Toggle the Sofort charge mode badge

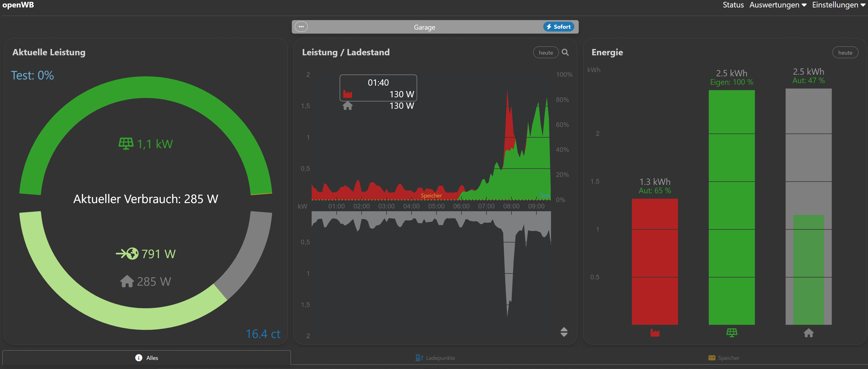click(x=558, y=27)
